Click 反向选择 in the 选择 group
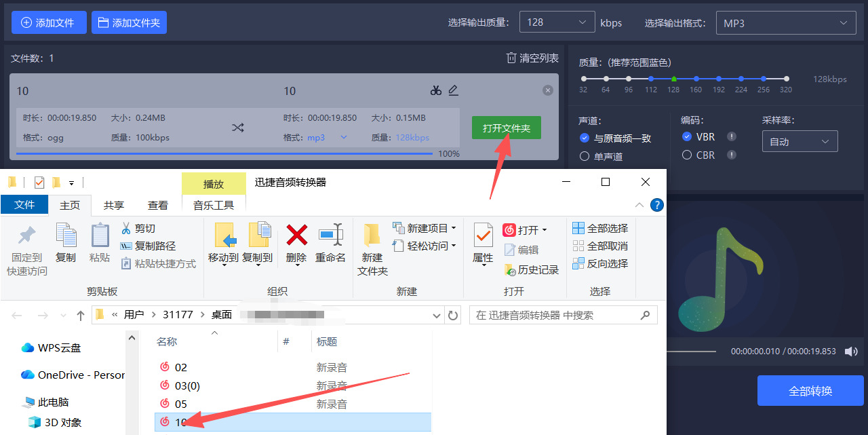Image resolution: width=868 pixels, height=435 pixels. coord(600,263)
